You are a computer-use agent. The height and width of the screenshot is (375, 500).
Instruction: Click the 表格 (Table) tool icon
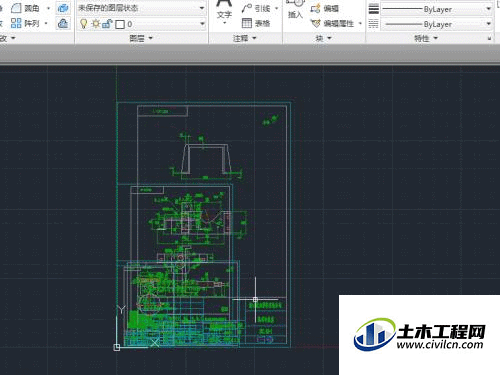[x=247, y=23]
